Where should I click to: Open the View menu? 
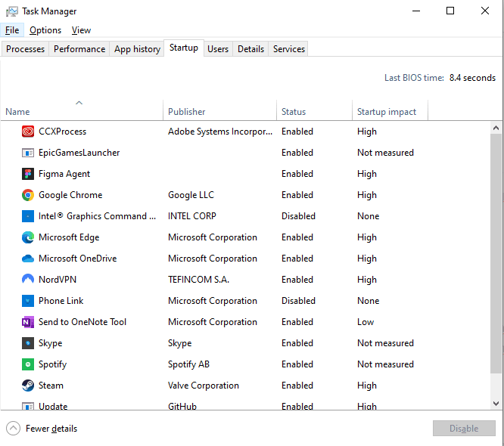[81, 30]
